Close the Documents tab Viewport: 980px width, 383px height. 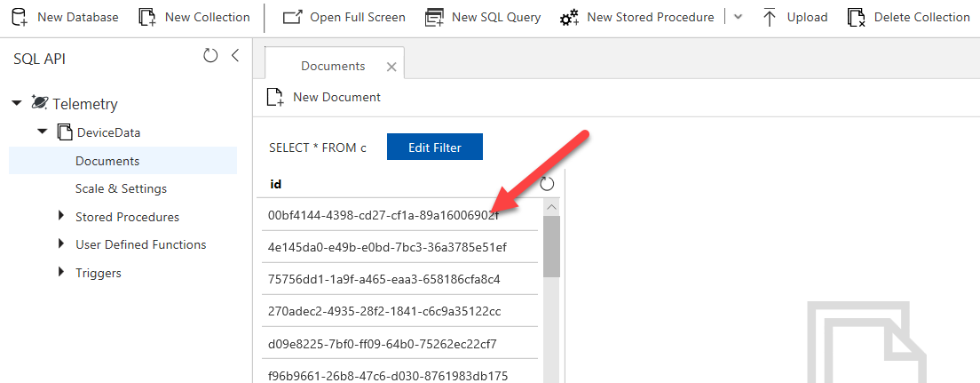pos(391,67)
